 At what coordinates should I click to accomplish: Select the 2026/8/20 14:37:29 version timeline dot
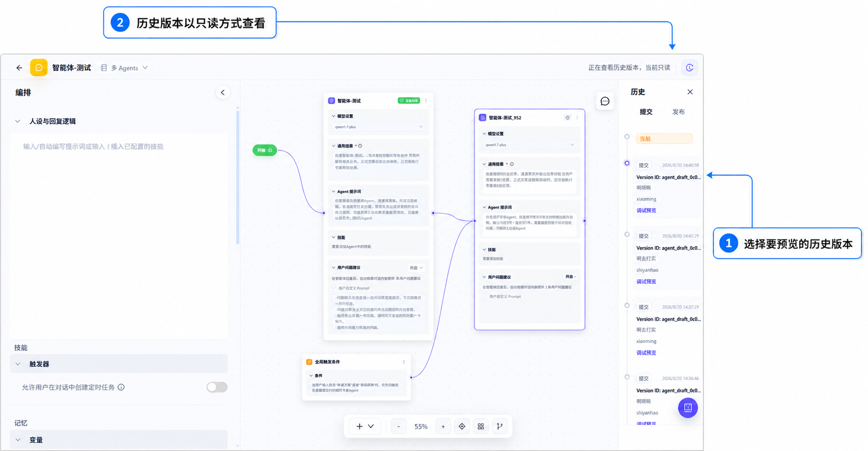tap(627, 306)
